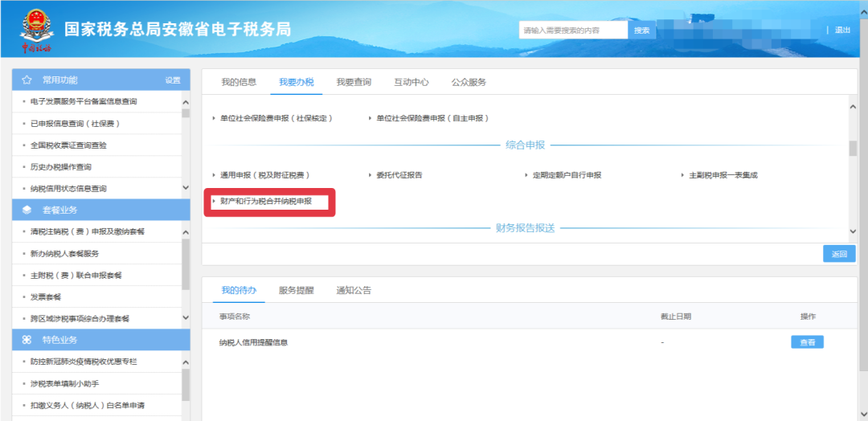Switch to the 我要查询 tab

pyautogui.click(x=354, y=83)
